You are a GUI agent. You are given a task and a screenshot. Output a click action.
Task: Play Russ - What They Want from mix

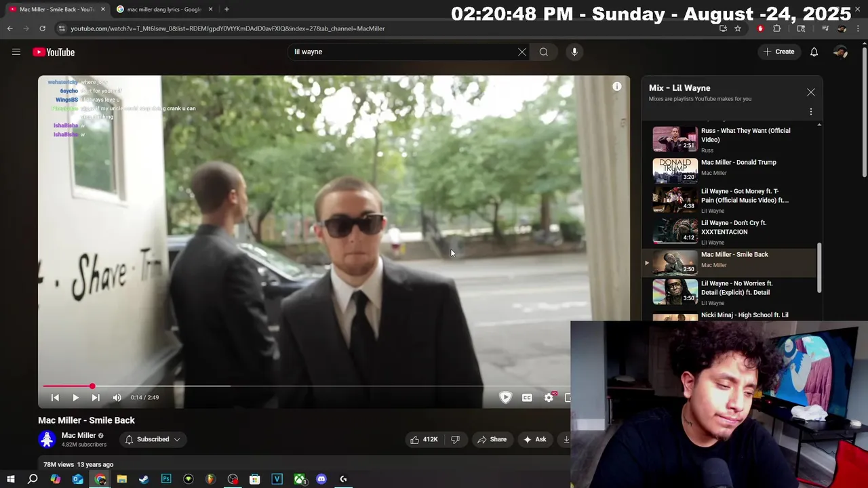729,139
